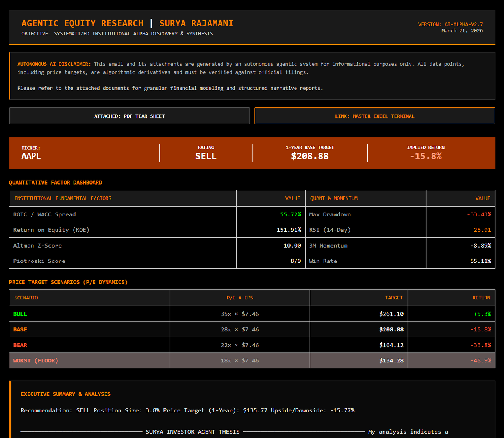This screenshot has height=438, width=504.
Task: Click the 55.72% ROIC spread value
Action: [291, 214]
